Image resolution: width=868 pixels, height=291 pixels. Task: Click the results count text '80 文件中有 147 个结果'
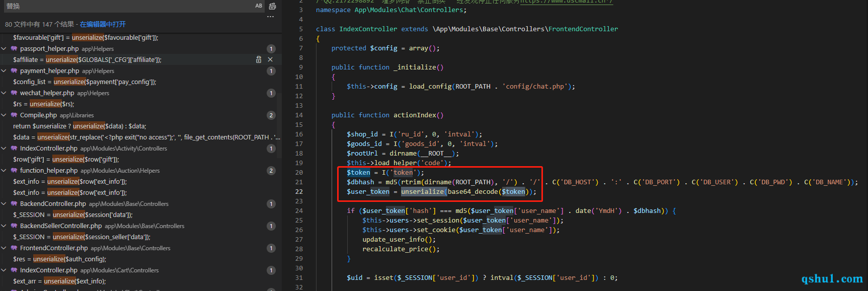[39, 24]
